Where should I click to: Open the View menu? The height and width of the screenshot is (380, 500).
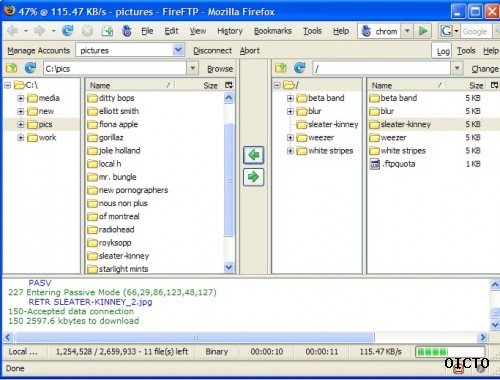point(198,31)
